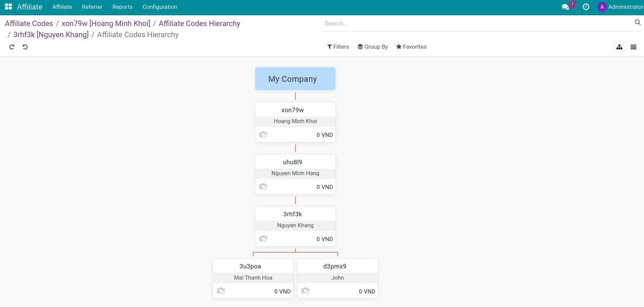
Task: Click 0 VND amount on uhu8l9 card
Action: (x=325, y=187)
